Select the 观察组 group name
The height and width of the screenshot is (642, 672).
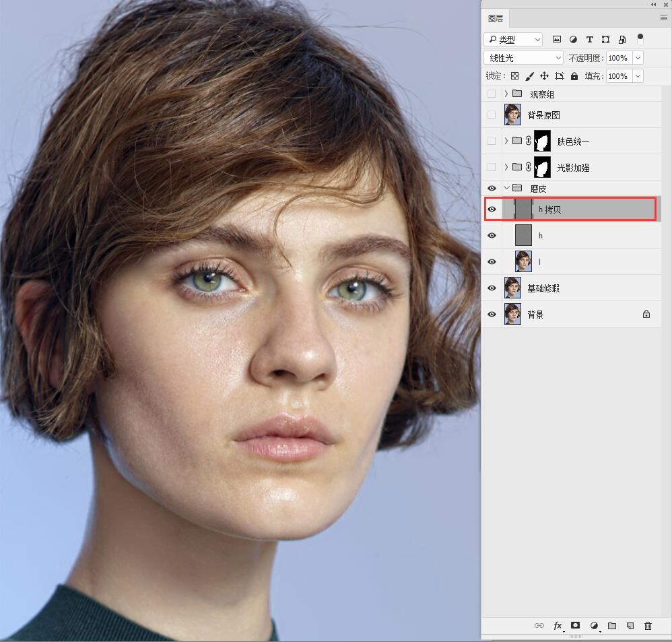(542, 94)
